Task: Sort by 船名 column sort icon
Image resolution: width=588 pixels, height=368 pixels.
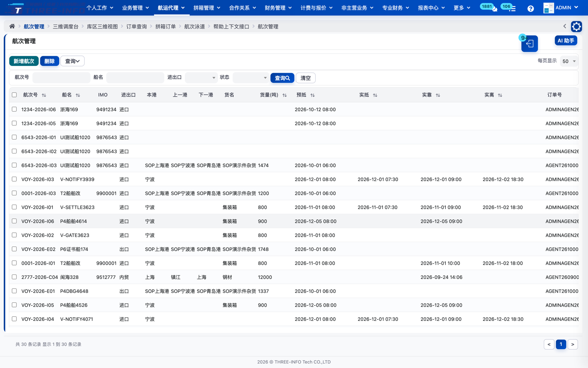Action: (x=78, y=95)
